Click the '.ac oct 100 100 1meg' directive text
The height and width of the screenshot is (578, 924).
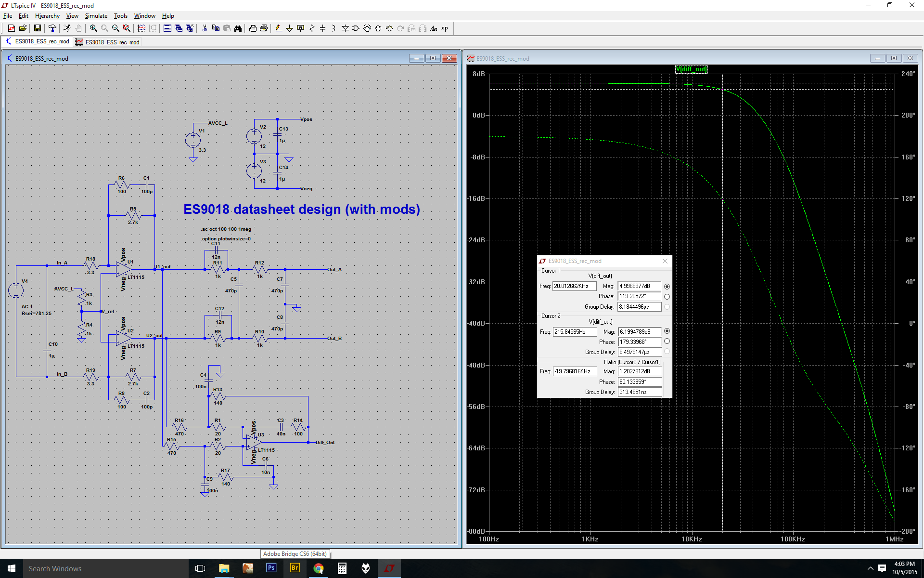click(226, 229)
